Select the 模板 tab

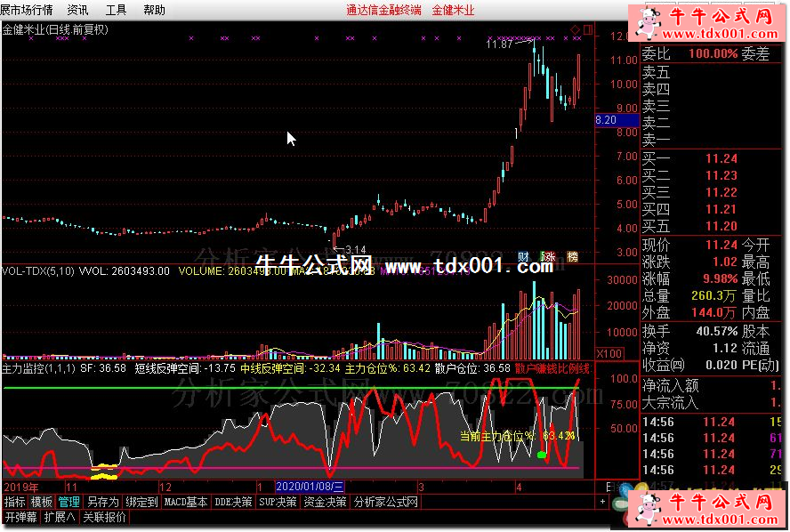click(x=41, y=502)
